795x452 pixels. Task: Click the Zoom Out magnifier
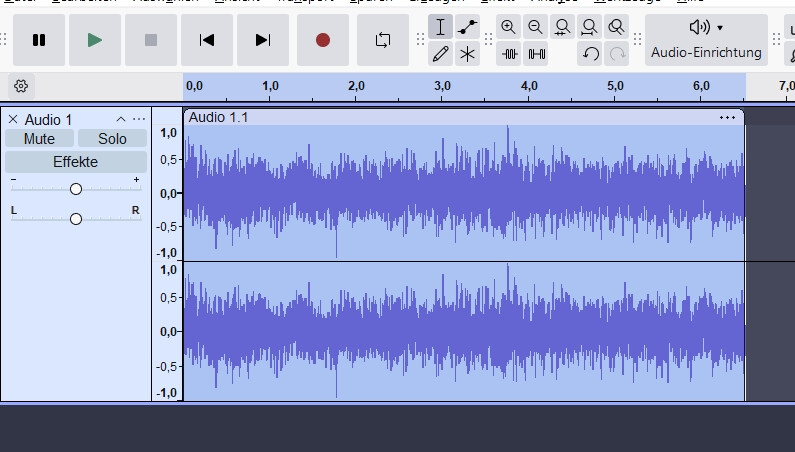tap(536, 27)
